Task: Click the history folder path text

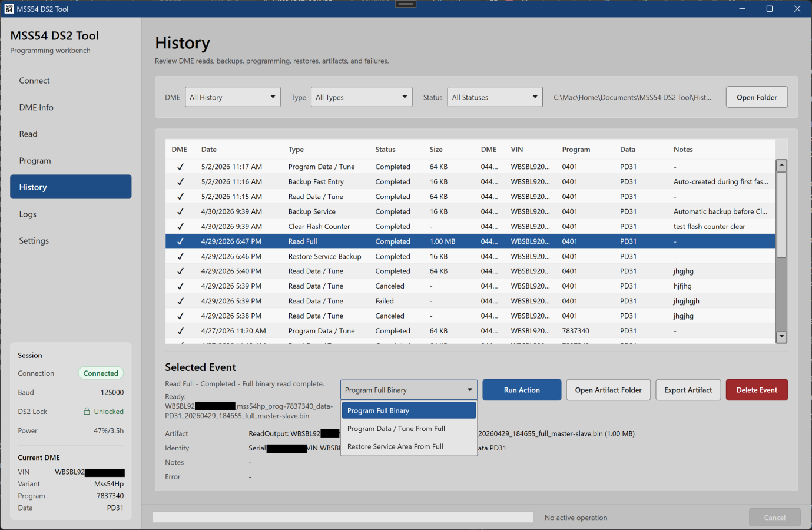Action: pyautogui.click(x=632, y=98)
